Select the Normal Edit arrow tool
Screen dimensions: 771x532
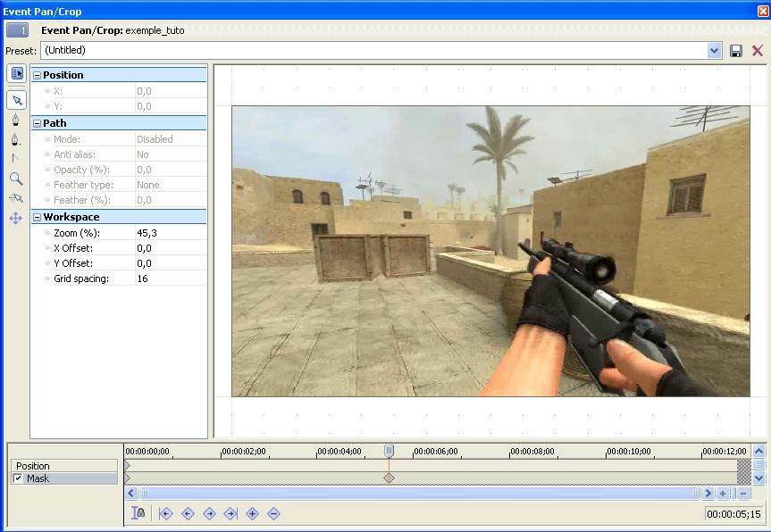click(17, 100)
